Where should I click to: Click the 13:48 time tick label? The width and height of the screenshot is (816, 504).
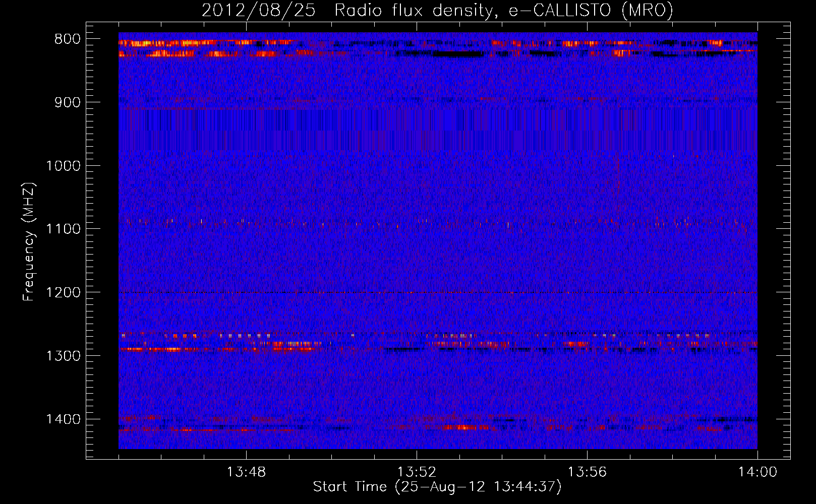tap(246, 472)
